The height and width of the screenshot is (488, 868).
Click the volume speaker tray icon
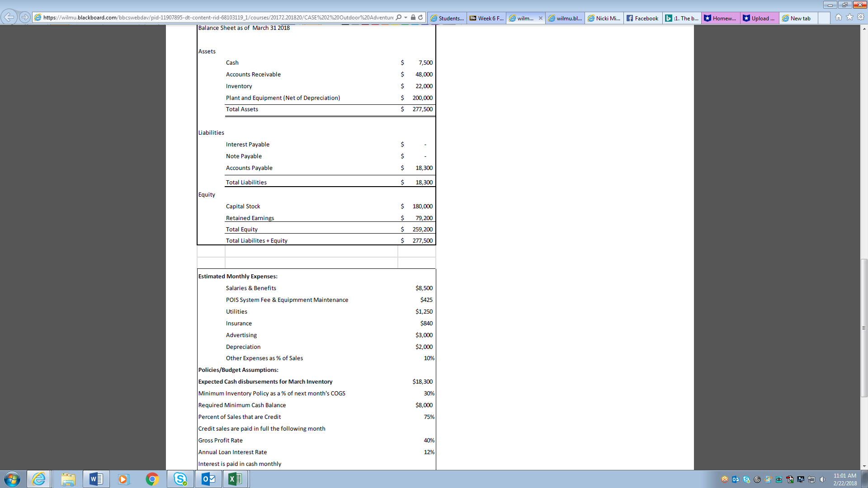click(822, 479)
